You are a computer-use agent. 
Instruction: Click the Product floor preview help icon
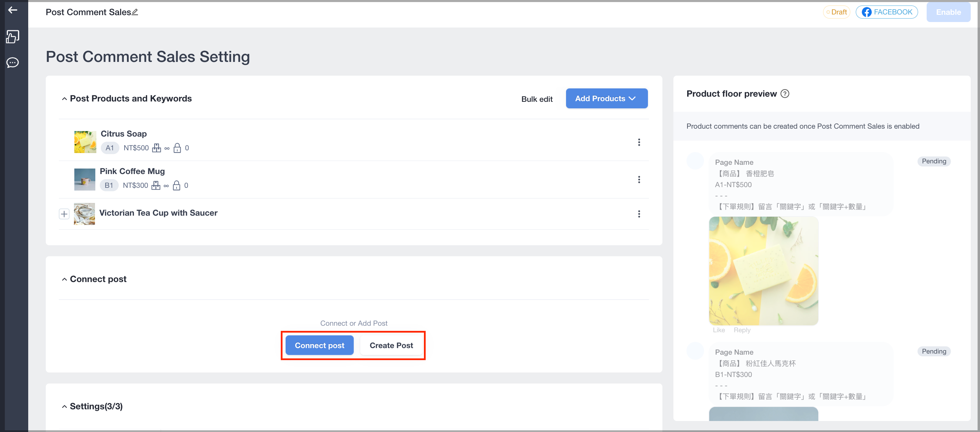785,94
